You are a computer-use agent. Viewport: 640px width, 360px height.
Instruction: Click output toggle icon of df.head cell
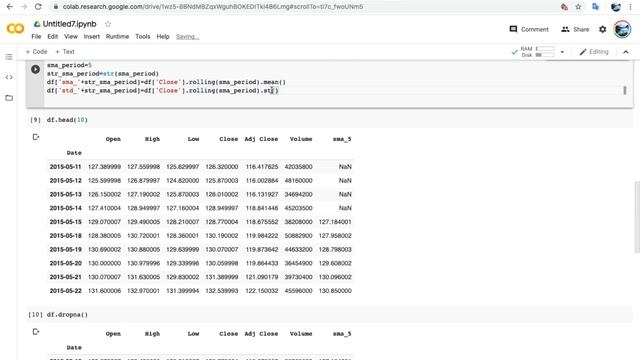[x=36, y=137]
